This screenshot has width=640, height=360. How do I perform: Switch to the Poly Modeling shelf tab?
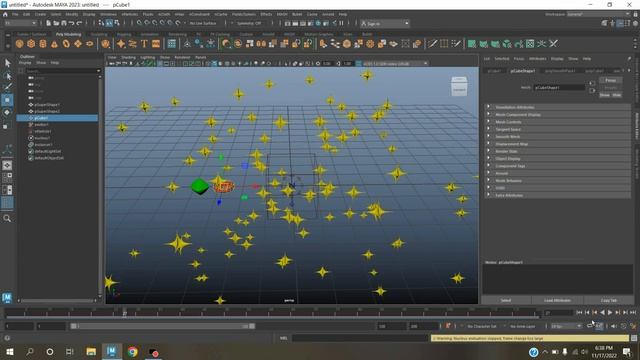click(x=68, y=34)
